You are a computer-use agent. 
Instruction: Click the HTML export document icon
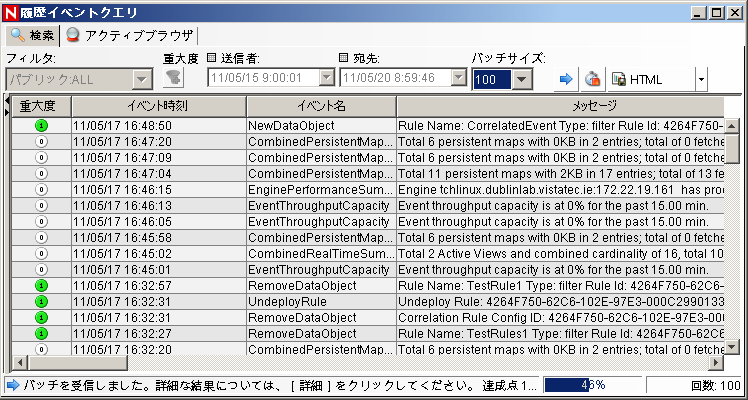pyautogui.click(x=619, y=79)
